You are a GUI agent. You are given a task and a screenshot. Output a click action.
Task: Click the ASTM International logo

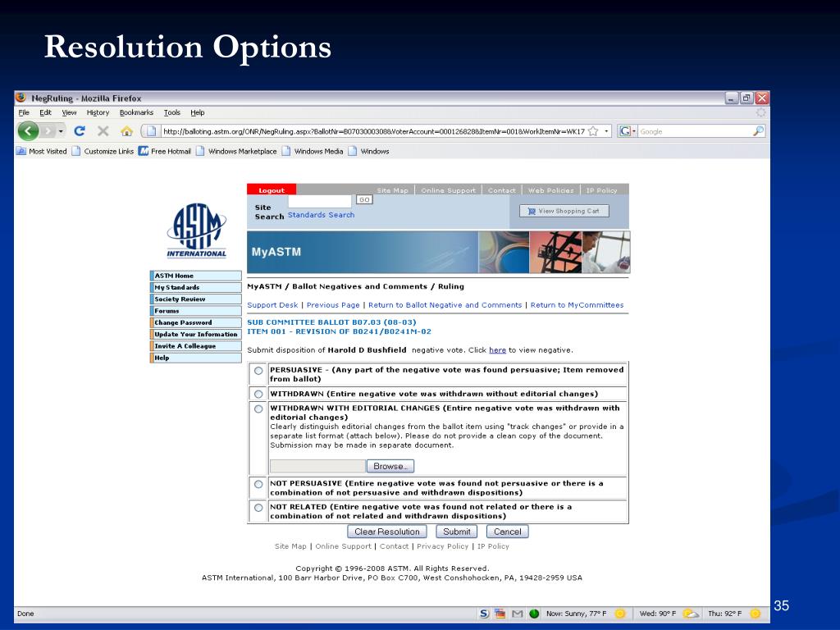click(197, 231)
